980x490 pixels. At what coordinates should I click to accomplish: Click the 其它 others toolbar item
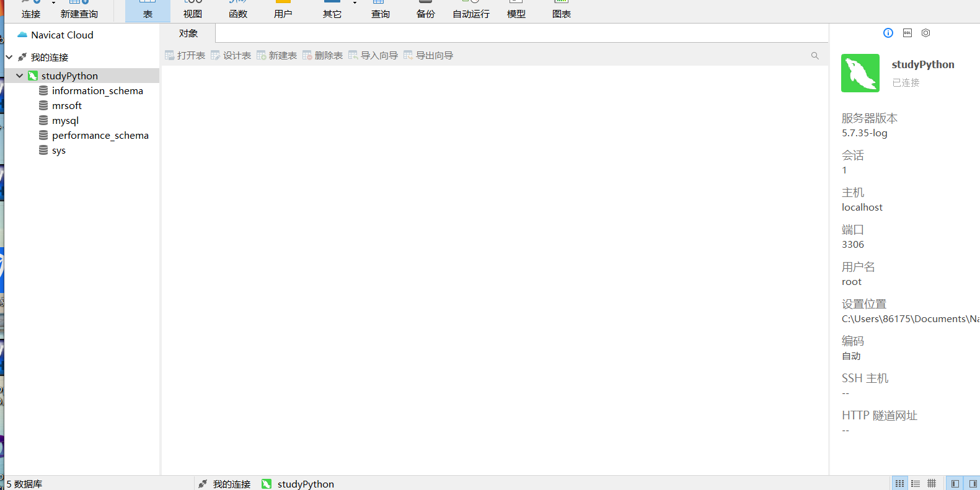pyautogui.click(x=332, y=10)
